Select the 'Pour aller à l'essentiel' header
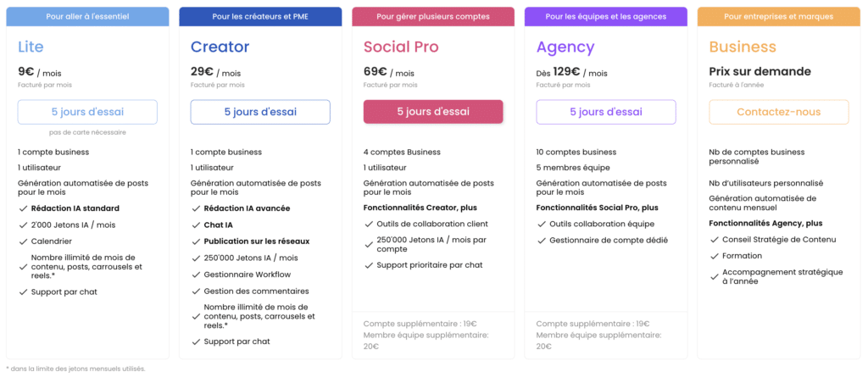 (x=87, y=16)
